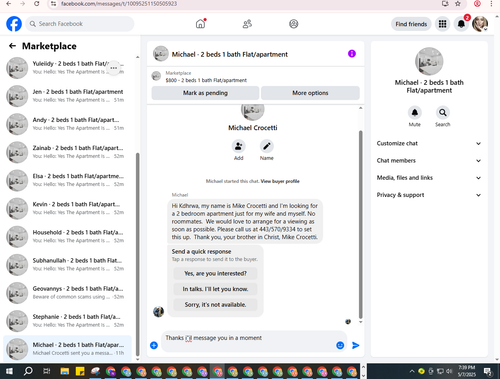Open the notifications bell icon
Screen dimensions: 500x379
(x=461, y=24)
